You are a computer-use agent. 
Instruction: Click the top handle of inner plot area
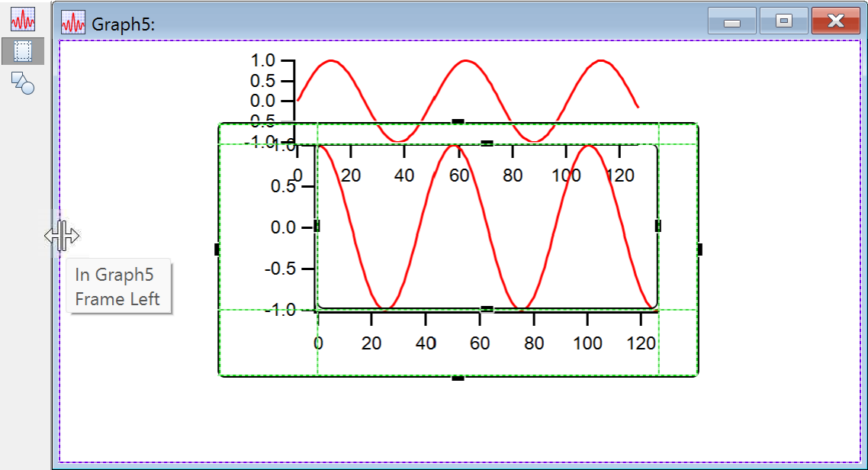click(x=487, y=143)
